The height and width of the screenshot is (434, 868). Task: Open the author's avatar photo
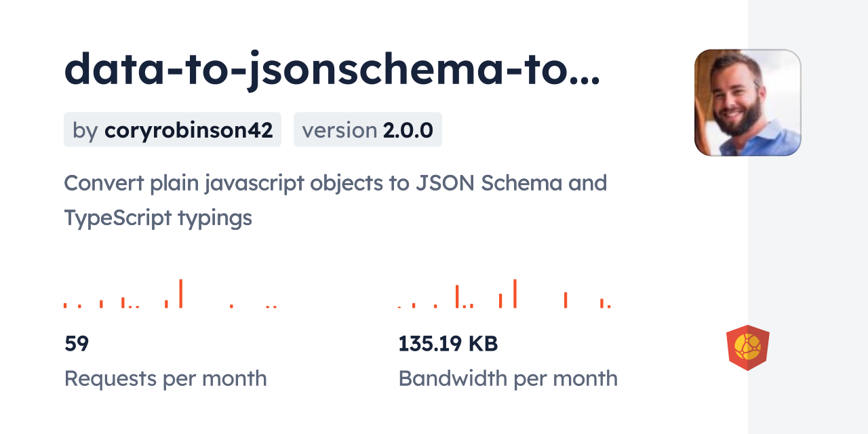coord(747,102)
